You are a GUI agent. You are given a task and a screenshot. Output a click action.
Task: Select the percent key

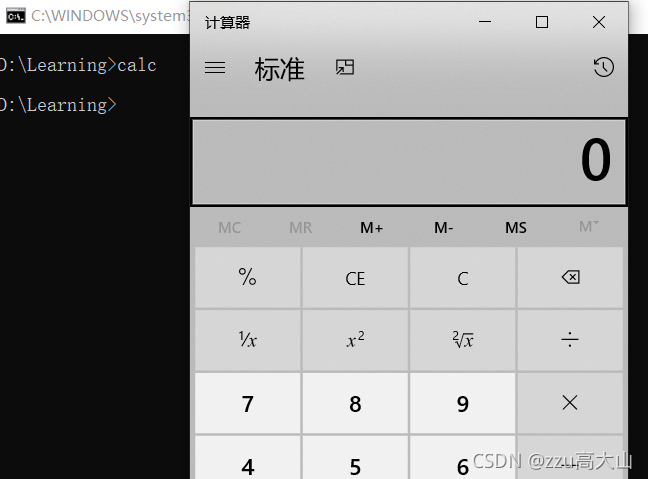click(248, 277)
